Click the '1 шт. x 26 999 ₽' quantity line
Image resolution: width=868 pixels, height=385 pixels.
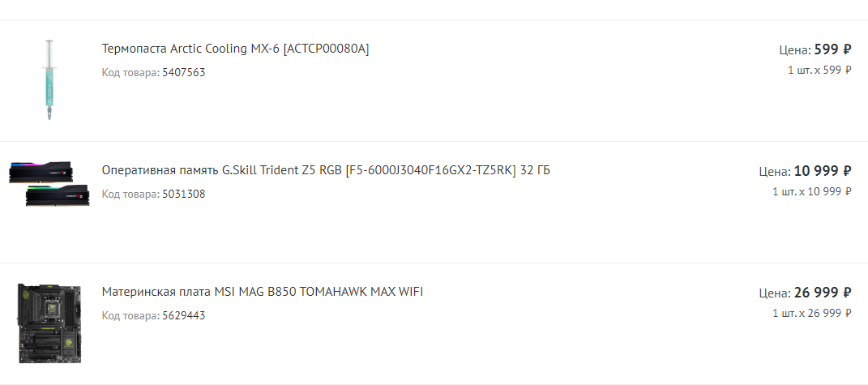click(x=812, y=313)
